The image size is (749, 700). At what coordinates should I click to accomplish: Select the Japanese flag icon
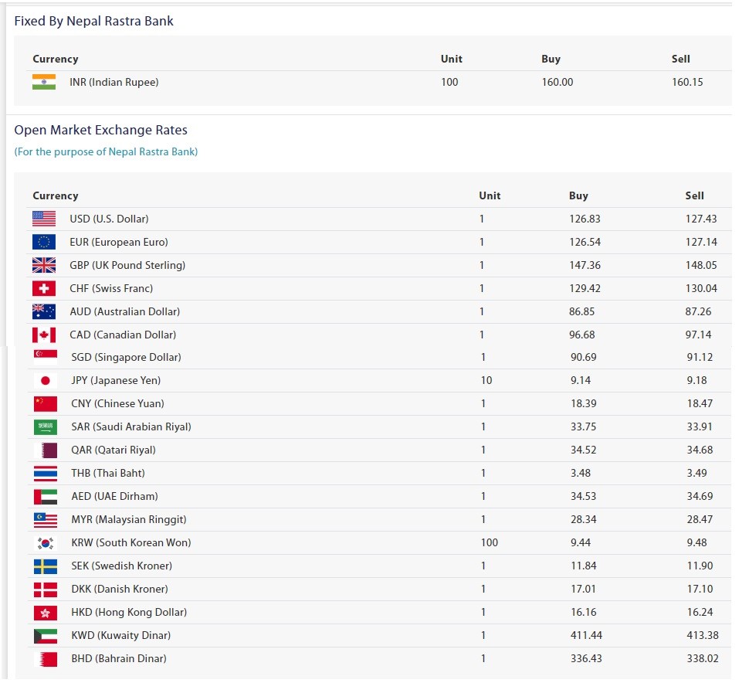46,380
